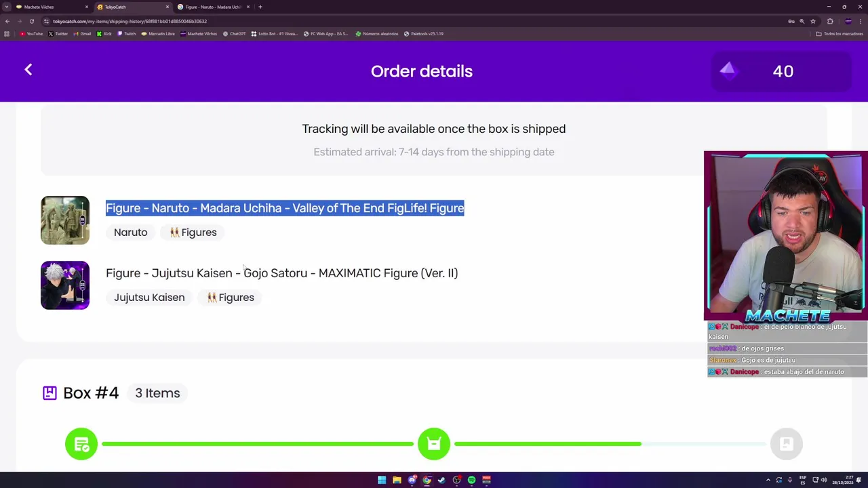Open the ChatGPT bookmark

tap(235, 34)
